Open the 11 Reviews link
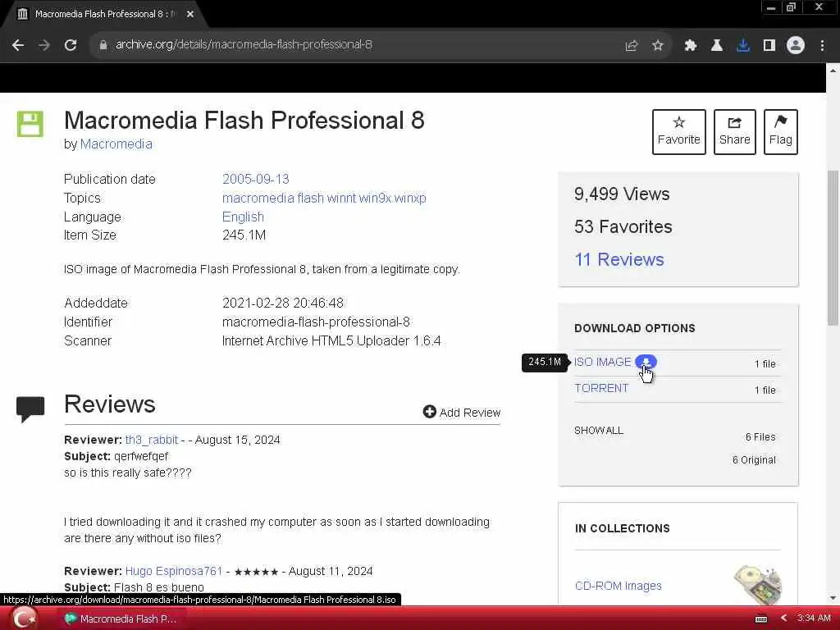This screenshot has height=630, width=840. (619, 260)
